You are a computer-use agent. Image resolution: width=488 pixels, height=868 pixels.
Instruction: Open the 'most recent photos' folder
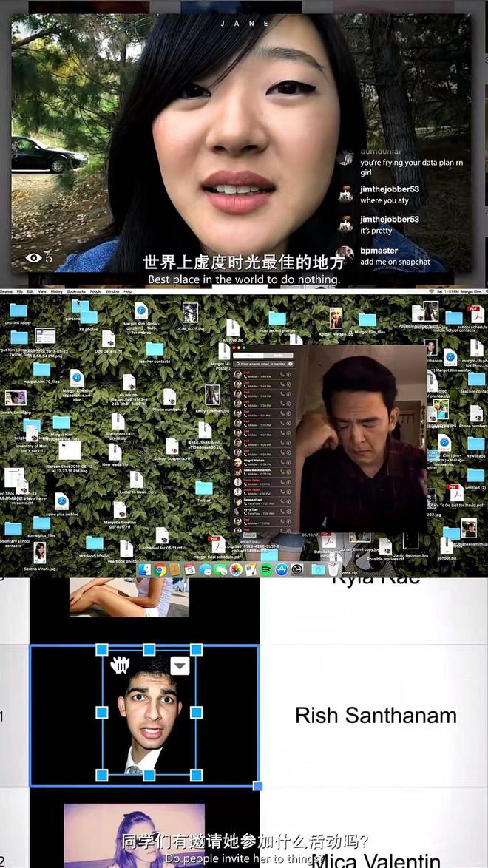tap(277, 319)
